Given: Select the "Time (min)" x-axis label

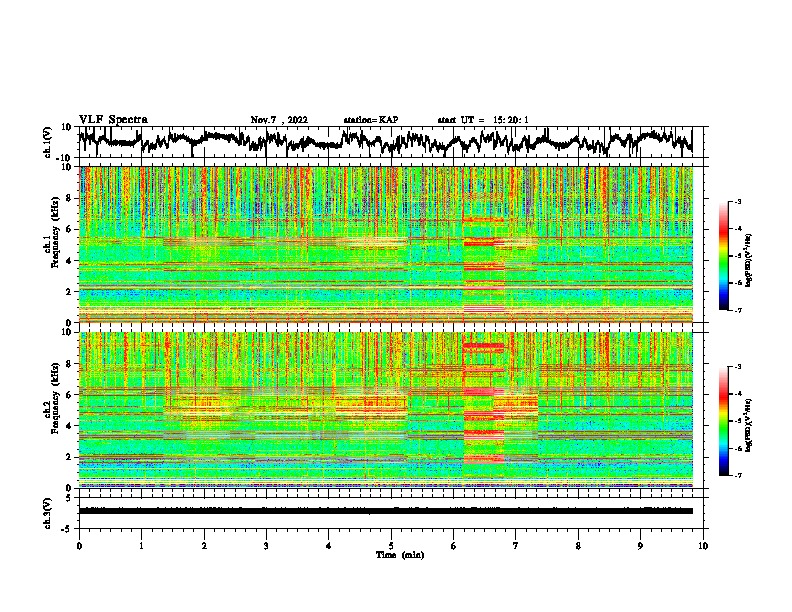Looking at the screenshot, I should (400, 555).
